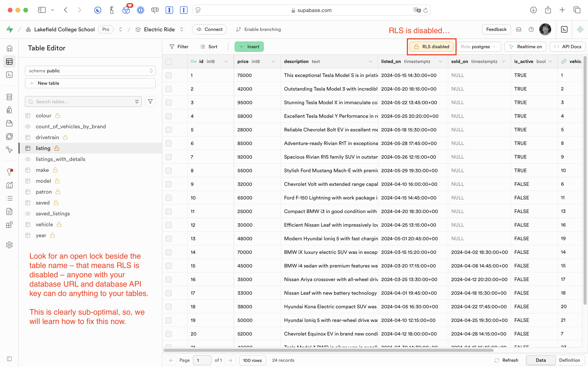
Task: Click the New table button
Action: [90, 83]
